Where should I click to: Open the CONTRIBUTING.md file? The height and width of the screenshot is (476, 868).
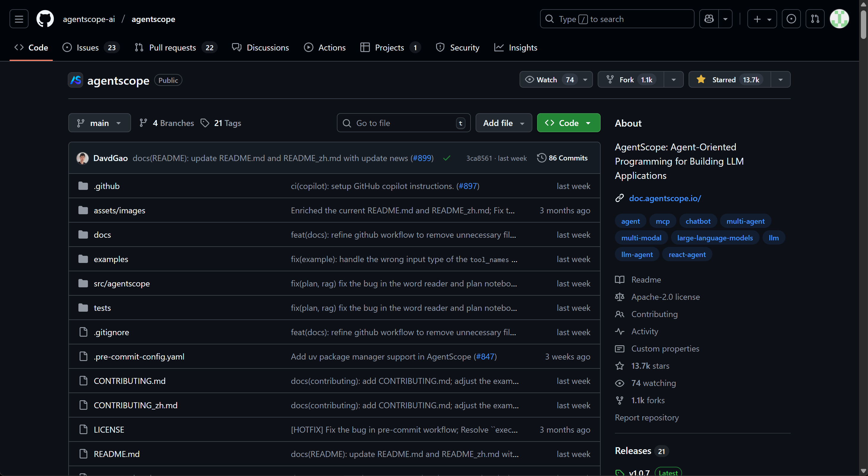(x=130, y=381)
